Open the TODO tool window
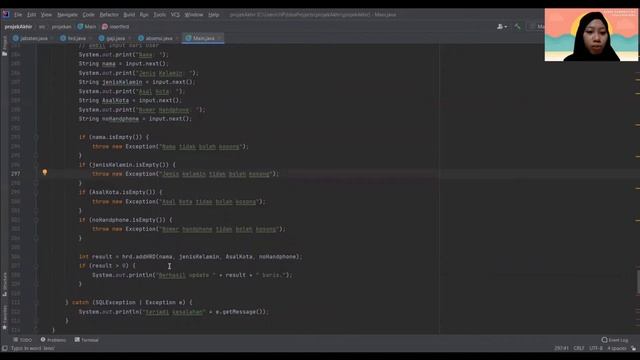Image resolution: width=640 pixels, height=360 pixels. point(22,340)
